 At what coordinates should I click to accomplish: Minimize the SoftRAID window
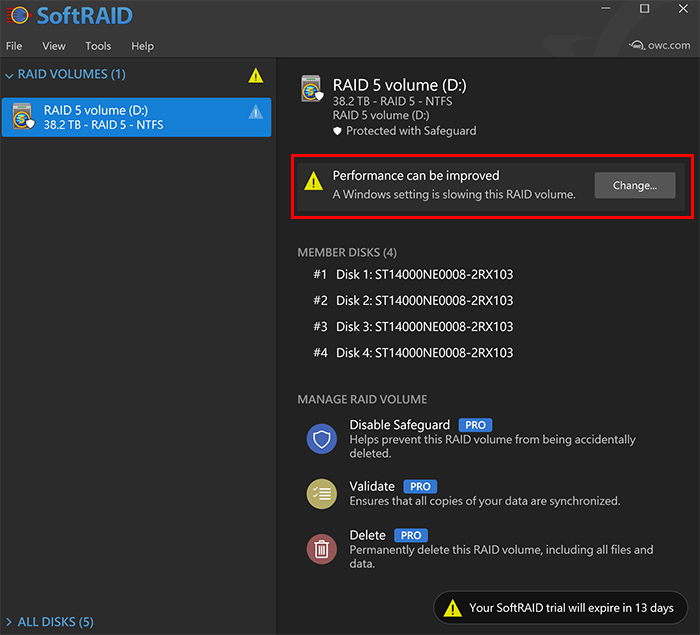[606, 8]
